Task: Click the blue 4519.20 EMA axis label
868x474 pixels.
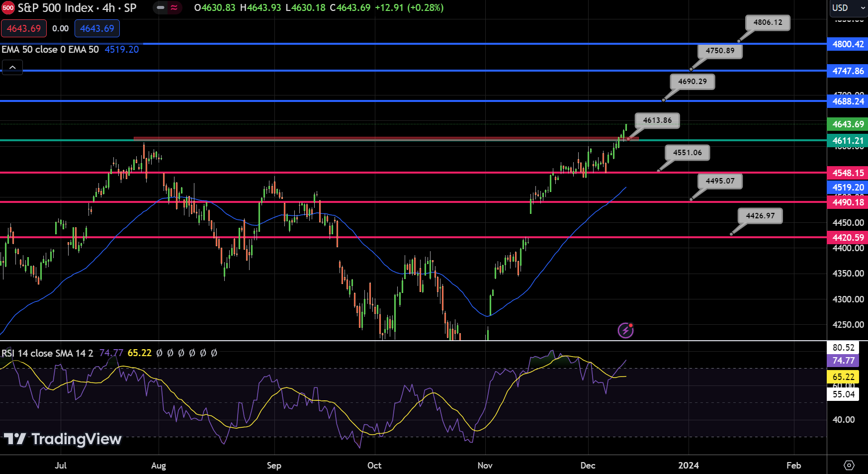Action: (848, 187)
